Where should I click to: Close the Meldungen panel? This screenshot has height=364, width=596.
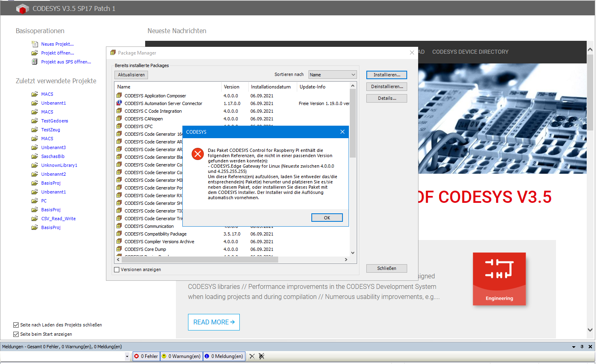(x=590, y=347)
